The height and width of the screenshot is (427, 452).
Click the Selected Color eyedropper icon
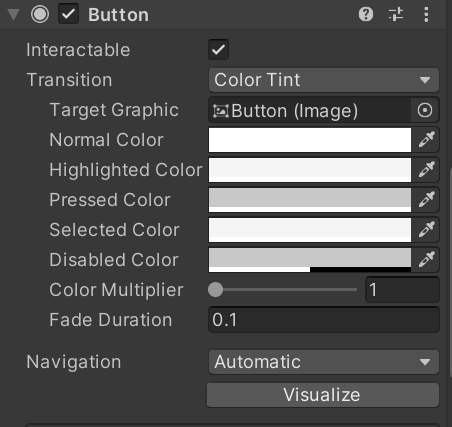point(426,230)
